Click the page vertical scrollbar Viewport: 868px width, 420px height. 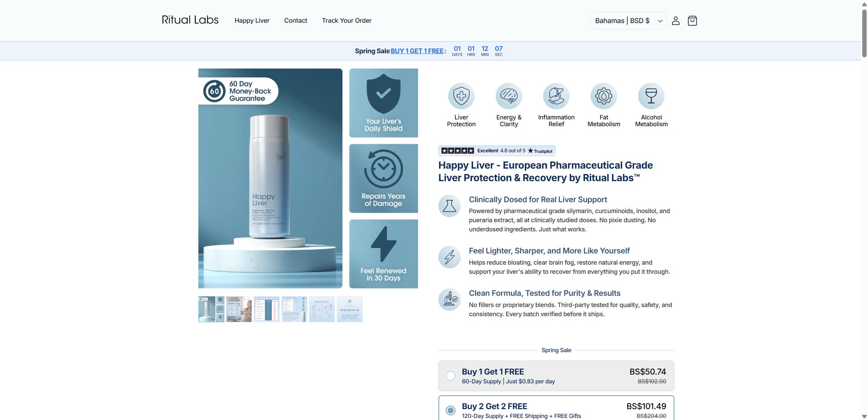point(864,33)
